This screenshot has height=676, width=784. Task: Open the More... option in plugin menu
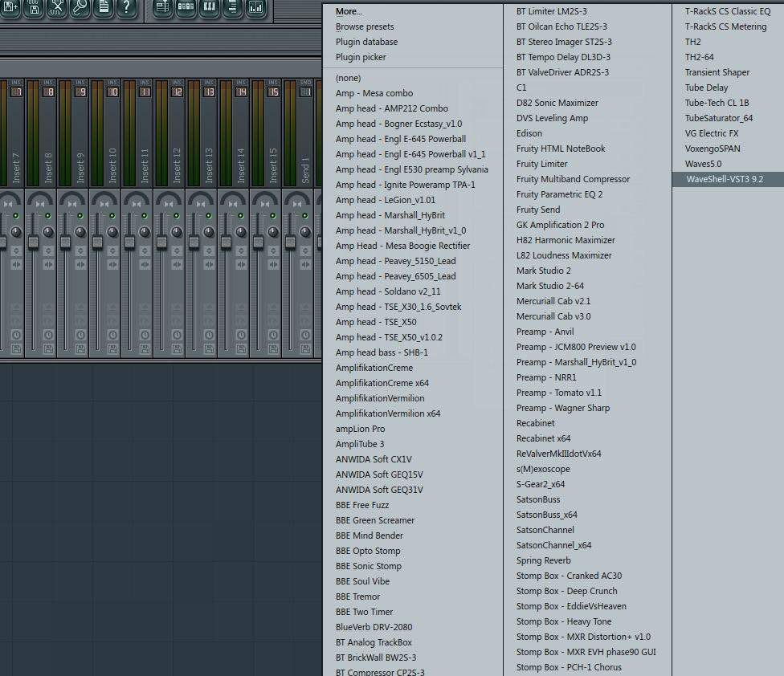point(349,11)
